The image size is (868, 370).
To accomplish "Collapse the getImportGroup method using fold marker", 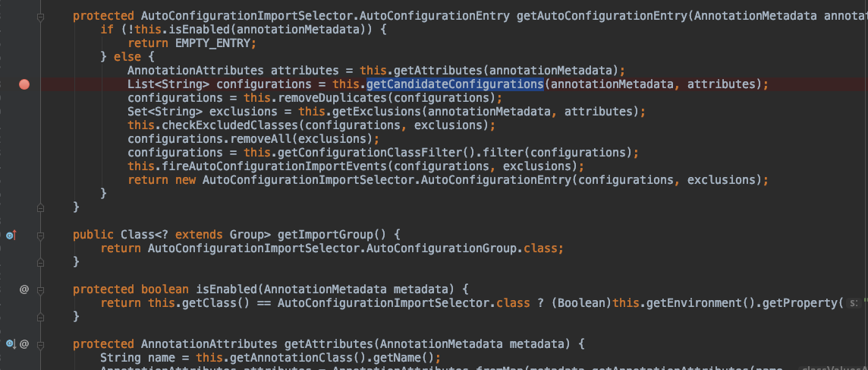I will pyautogui.click(x=40, y=236).
